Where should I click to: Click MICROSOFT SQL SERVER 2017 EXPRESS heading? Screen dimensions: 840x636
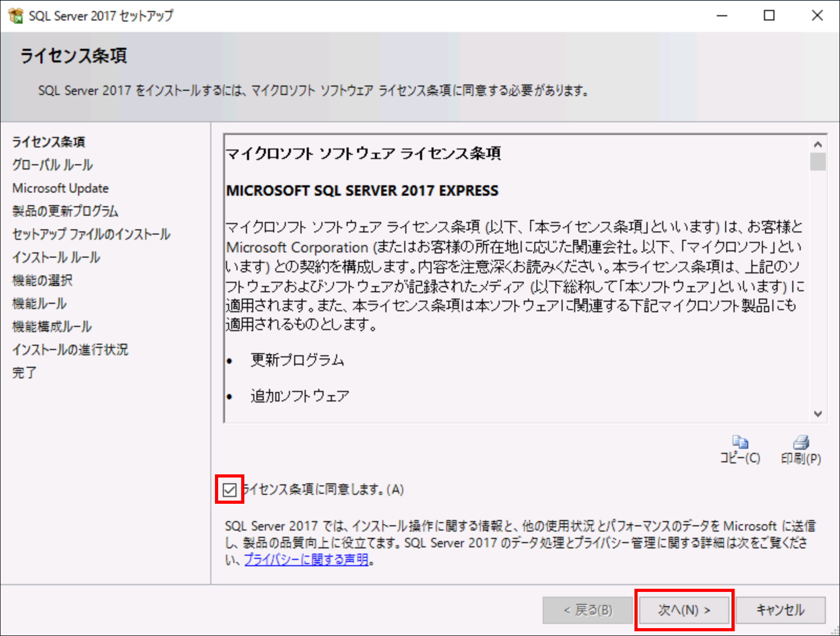pos(362,190)
